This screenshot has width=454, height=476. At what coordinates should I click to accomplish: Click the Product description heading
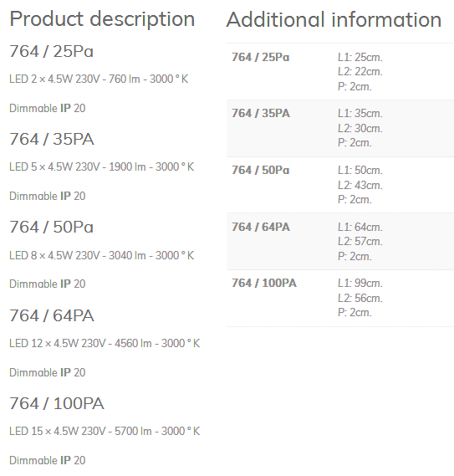point(102,19)
